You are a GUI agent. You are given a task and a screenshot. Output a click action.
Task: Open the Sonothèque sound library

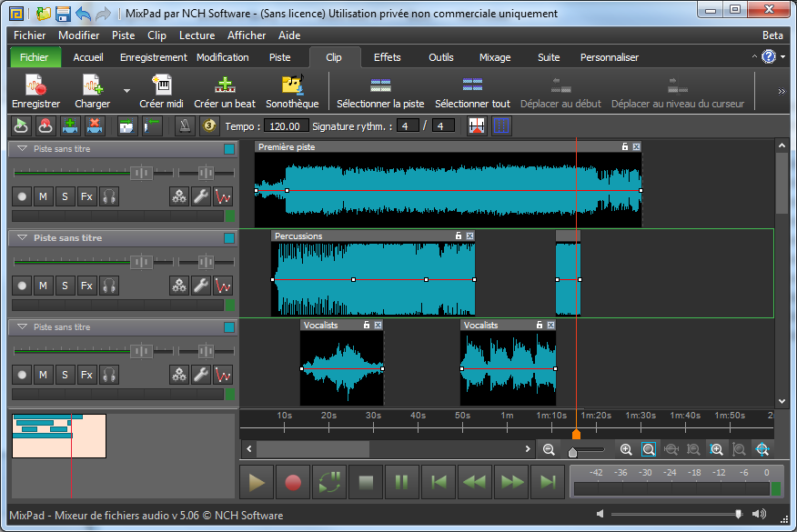tap(292, 92)
